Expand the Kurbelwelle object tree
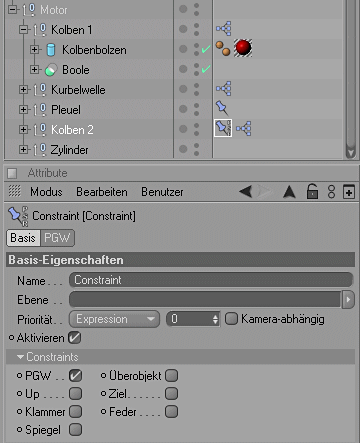360x443 pixels. click(23, 90)
